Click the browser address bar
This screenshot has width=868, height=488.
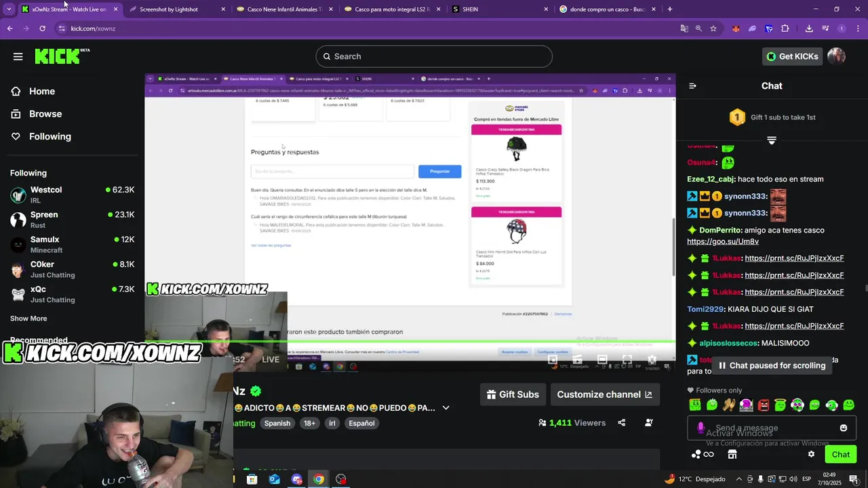click(366, 28)
